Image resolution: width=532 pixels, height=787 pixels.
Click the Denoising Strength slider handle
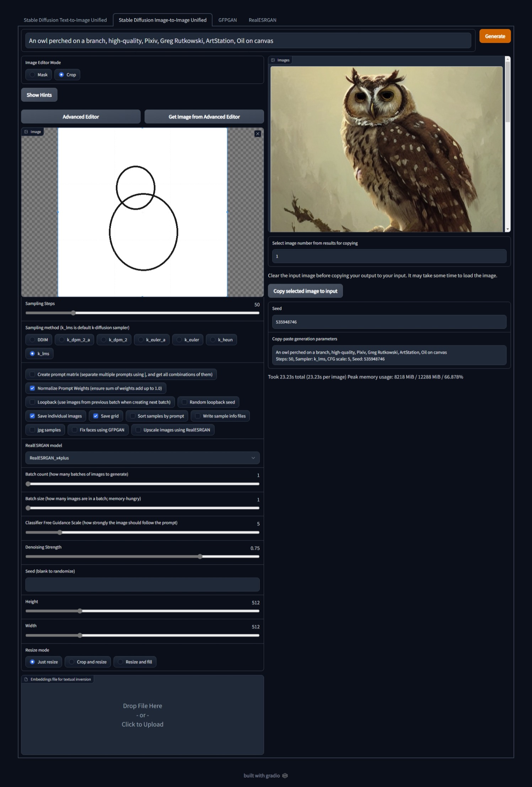click(200, 556)
